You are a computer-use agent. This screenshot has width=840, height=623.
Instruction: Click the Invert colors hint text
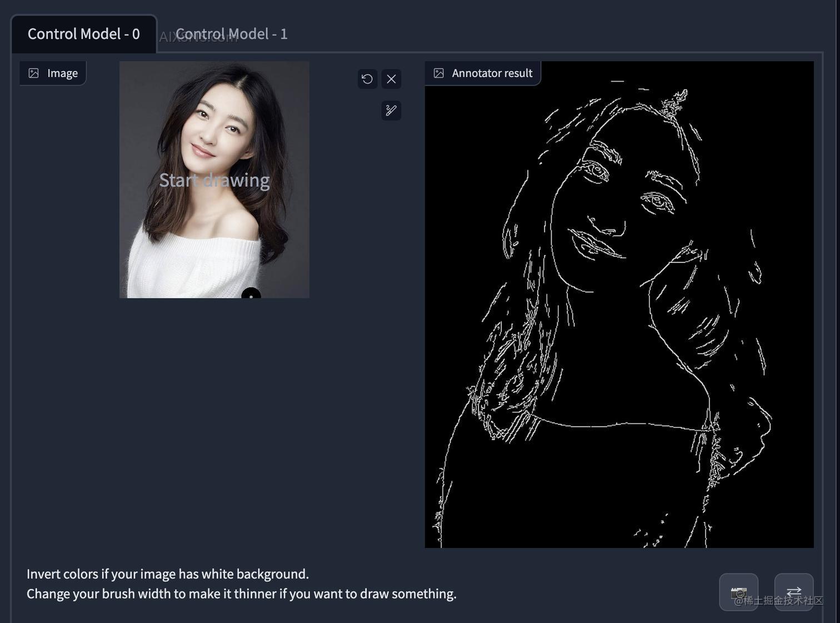[x=167, y=574]
